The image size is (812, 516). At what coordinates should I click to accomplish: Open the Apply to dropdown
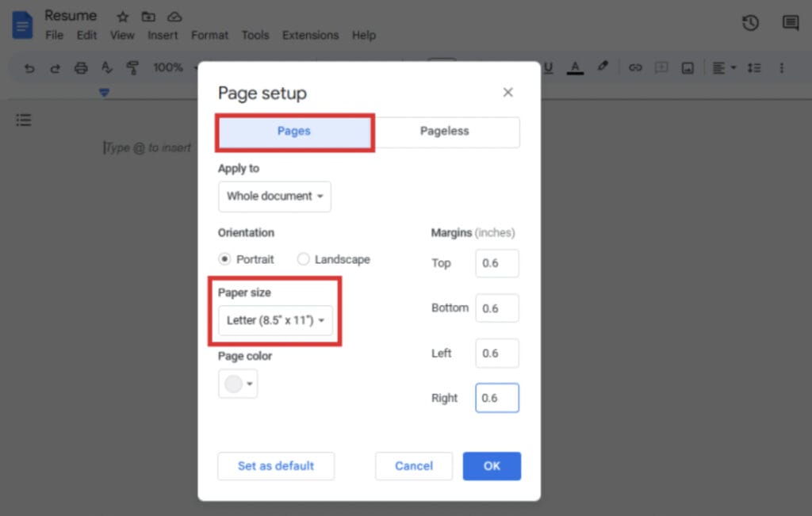click(274, 197)
